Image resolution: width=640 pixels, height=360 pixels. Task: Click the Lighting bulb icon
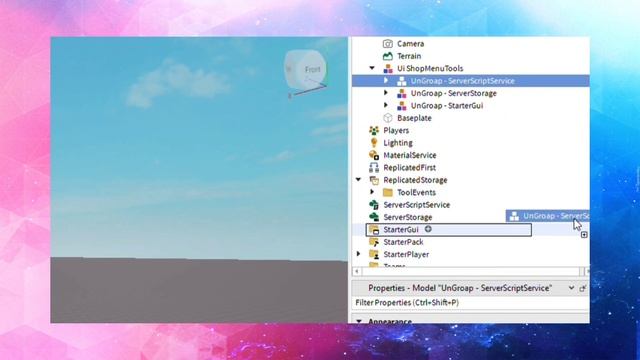[x=374, y=143]
